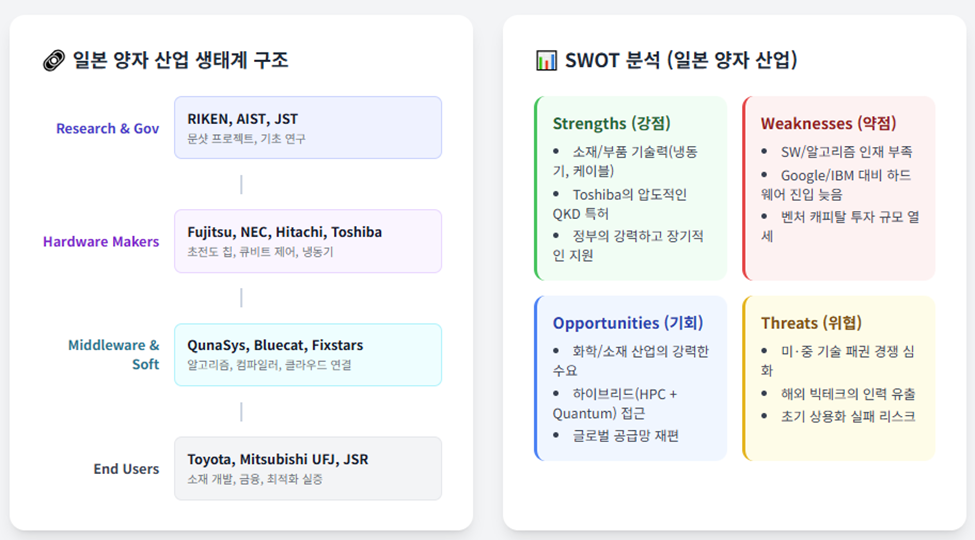Select the QunaSys, Bluecat, Fixstars box
This screenshot has width=975, height=540.
pos(307,354)
